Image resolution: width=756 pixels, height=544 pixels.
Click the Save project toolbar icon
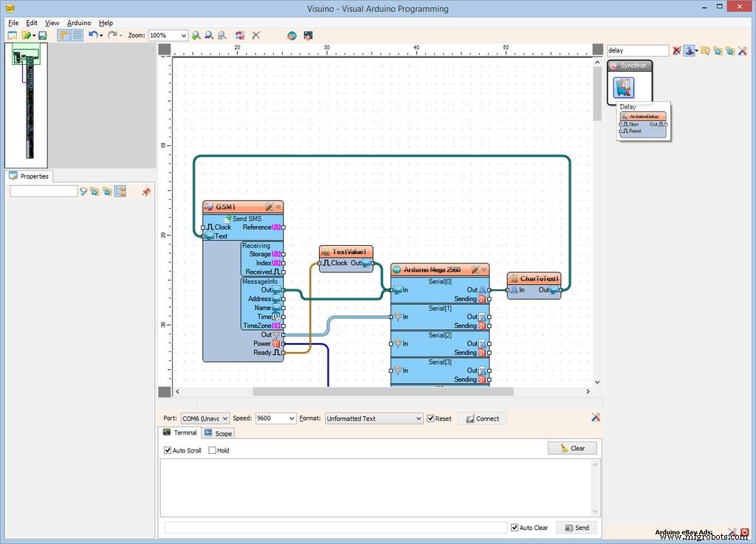pyautogui.click(x=43, y=35)
